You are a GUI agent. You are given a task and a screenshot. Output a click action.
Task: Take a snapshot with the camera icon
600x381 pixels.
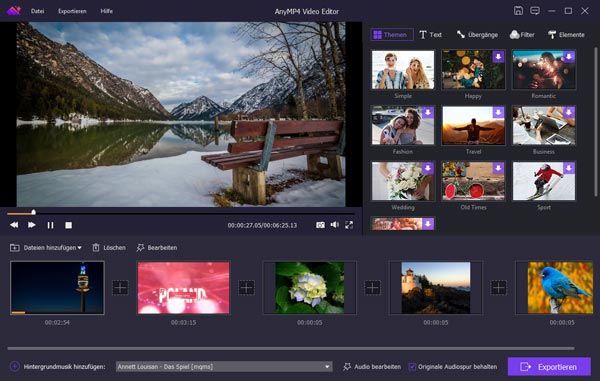[x=320, y=225]
